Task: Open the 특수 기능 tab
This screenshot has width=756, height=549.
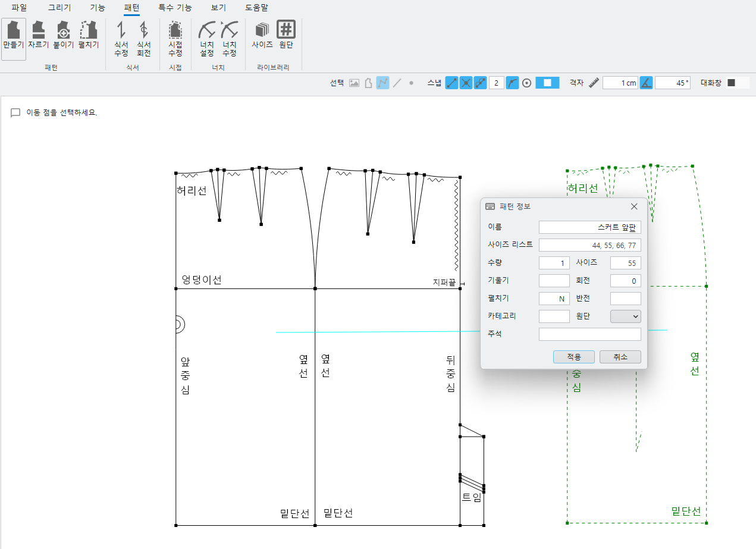Action: [x=175, y=8]
